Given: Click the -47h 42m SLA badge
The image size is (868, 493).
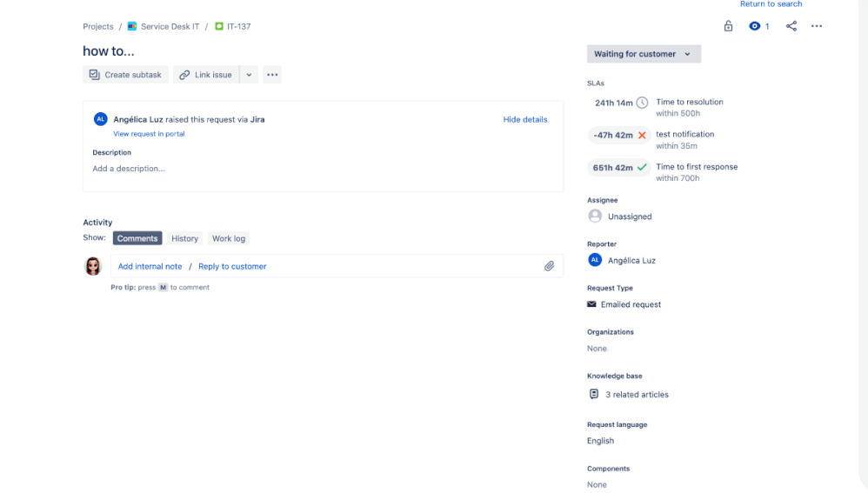Looking at the screenshot, I should (619, 135).
